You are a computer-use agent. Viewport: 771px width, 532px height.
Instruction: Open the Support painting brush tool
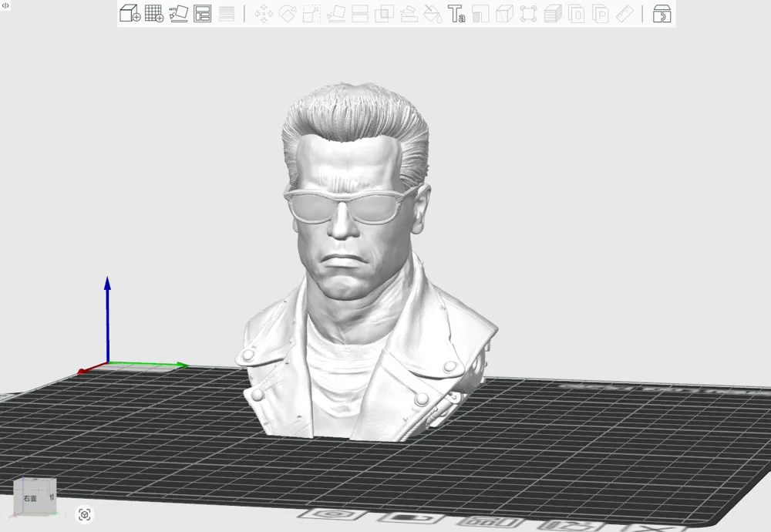(409, 14)
